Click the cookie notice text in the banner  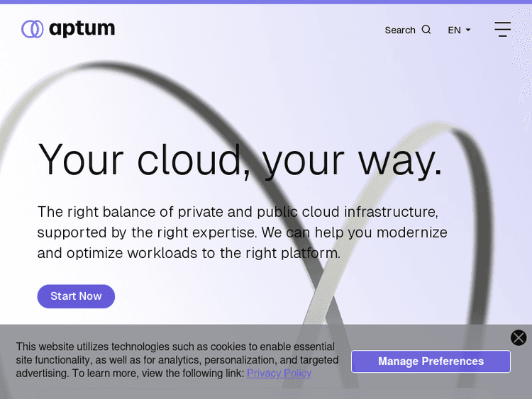(176, 360)
